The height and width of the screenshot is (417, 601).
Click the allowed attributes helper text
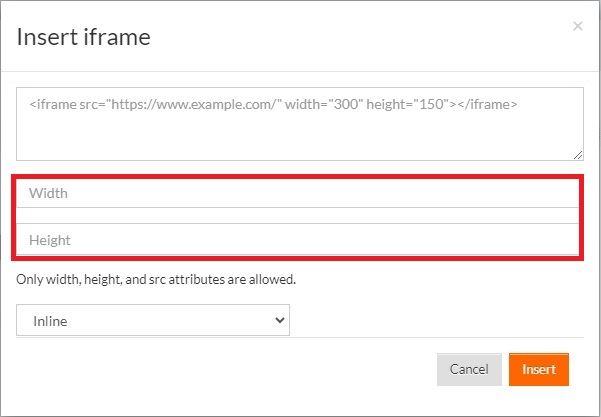pos(156,279)
